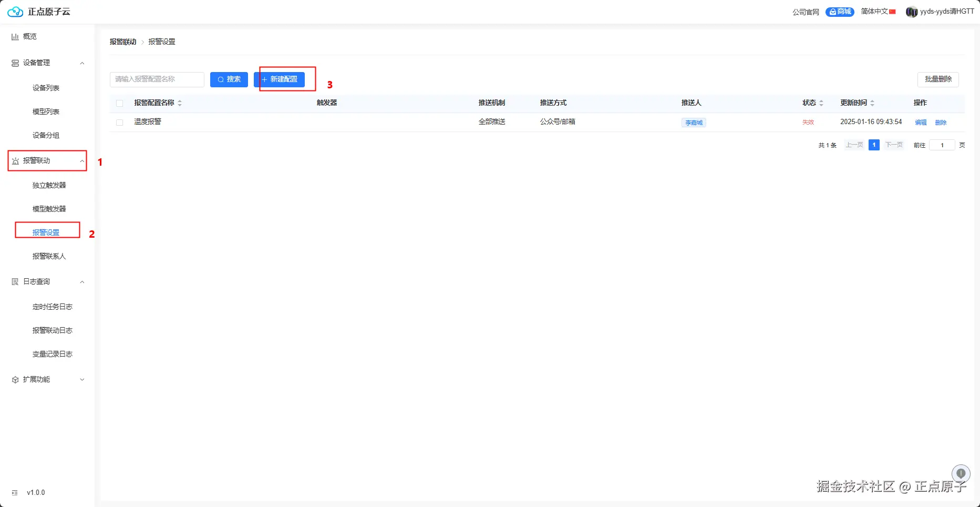
Task: Open 设备列表 in the sidebar
Action: tap(46, 88)
